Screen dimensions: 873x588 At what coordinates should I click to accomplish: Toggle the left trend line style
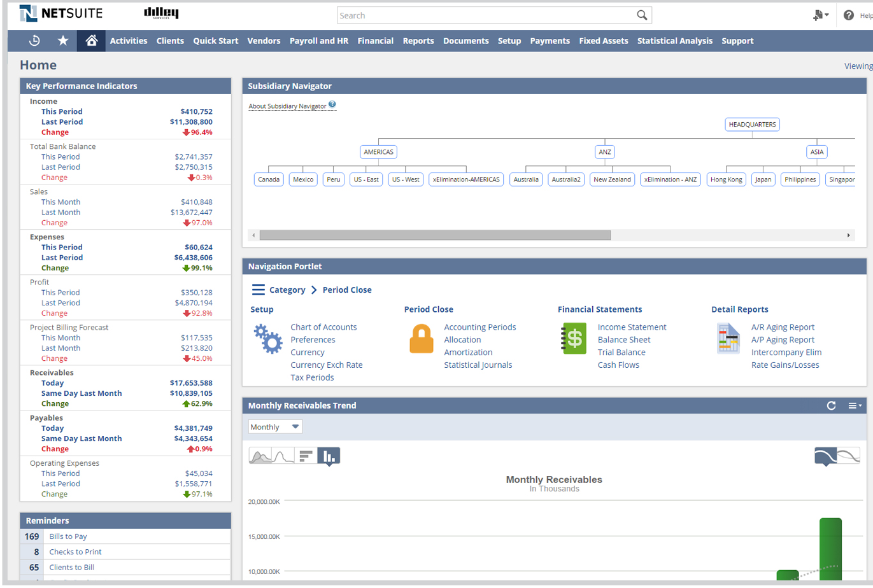[x=826, y=456]
